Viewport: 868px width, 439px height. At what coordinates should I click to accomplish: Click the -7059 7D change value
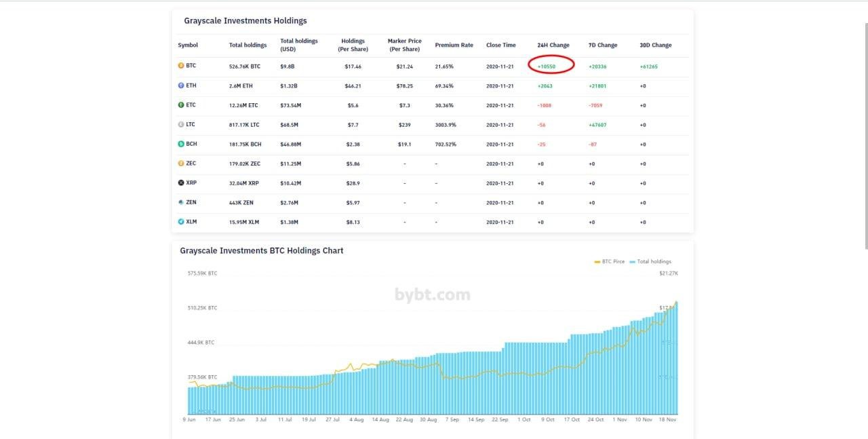point(595,105)
